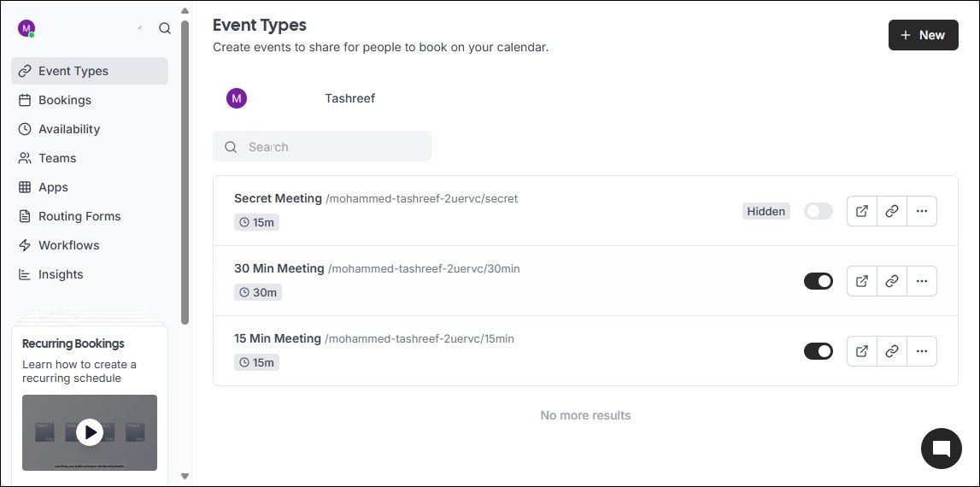This screenshot has height=487, width=980.
Task: Open the chat support bubble
Action: (942, 449)
